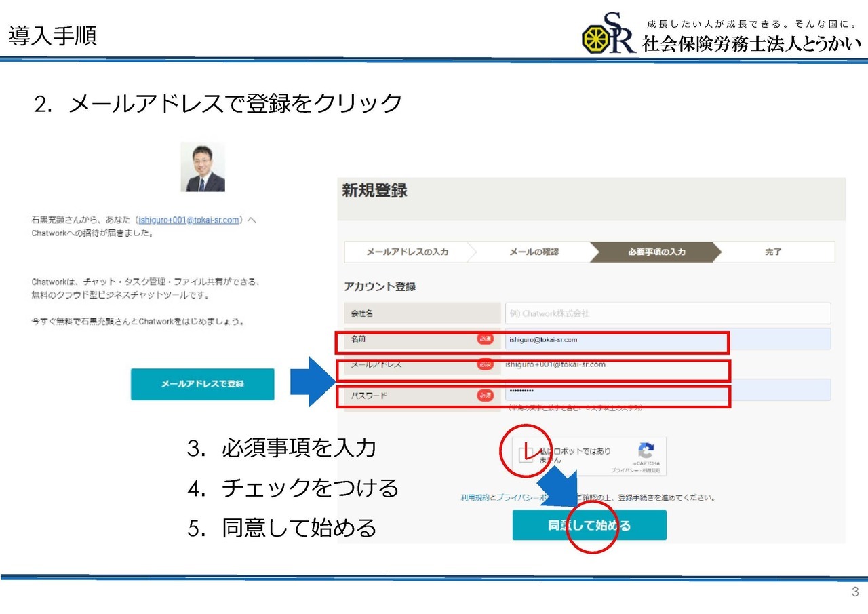Viewport: 868px width, 614px height.
Task: Click the text 5. 同意して始める
Action: click(x=281, y=528)
